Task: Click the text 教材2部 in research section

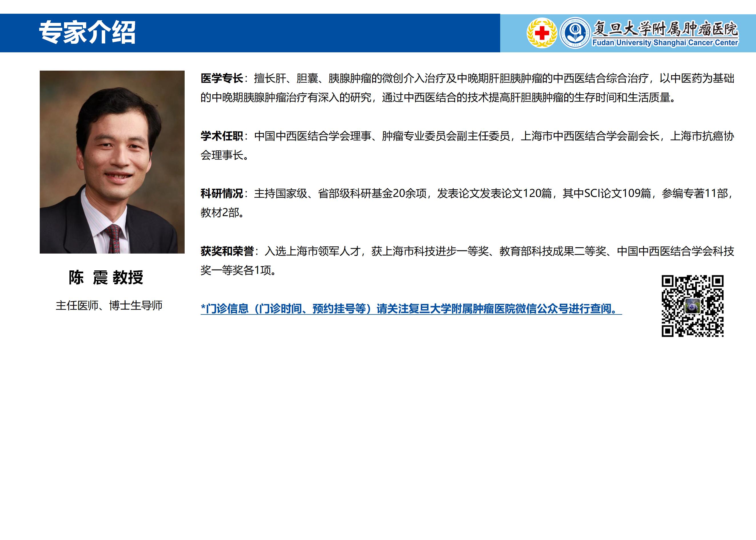Action: pos(220,213)
